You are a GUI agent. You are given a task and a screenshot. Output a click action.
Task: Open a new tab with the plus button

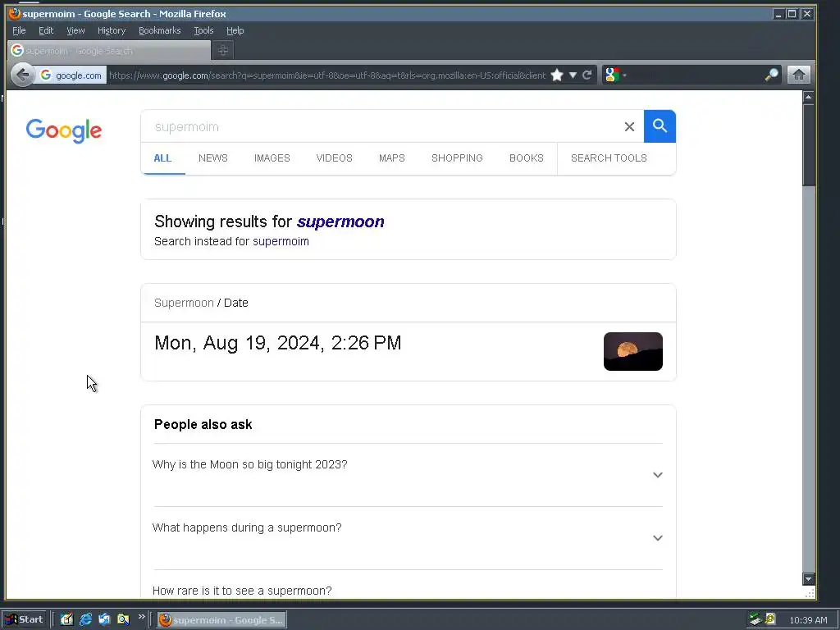click(x=223, y=50)
